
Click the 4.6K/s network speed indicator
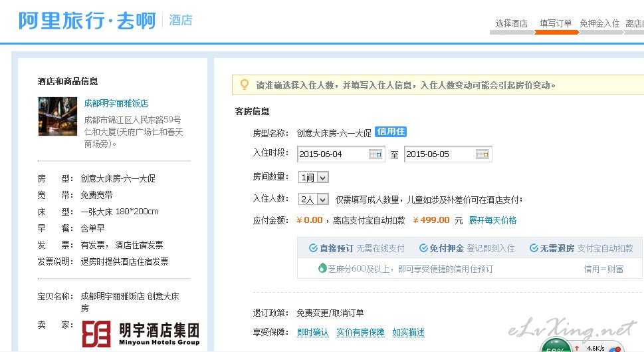click(595, 348)
